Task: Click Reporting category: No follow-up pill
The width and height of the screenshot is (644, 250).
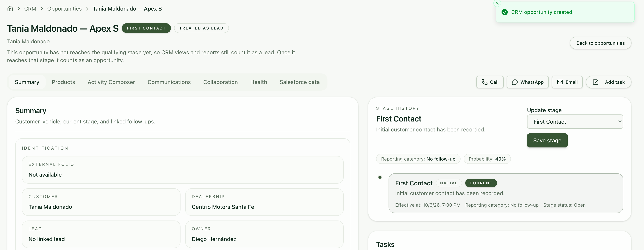Action: (x=418, y=159)
